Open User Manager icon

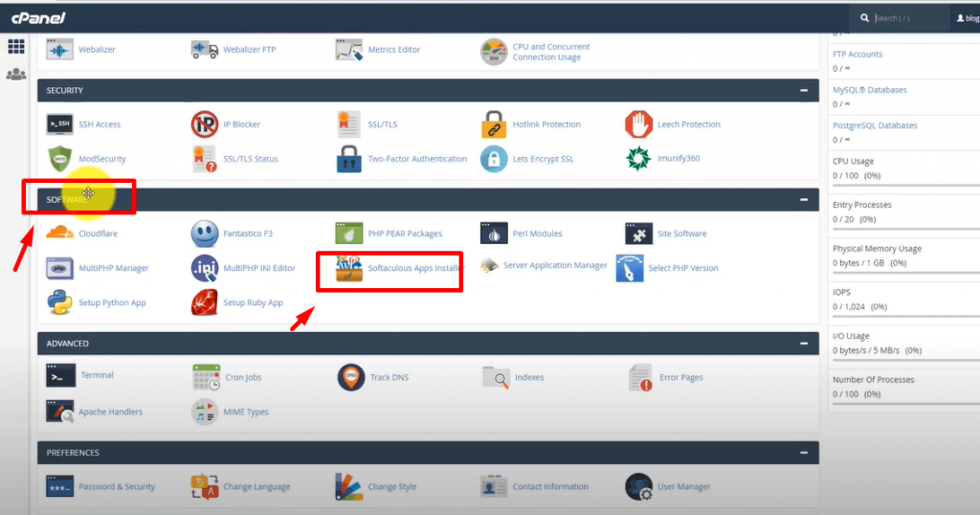[638, 487]
